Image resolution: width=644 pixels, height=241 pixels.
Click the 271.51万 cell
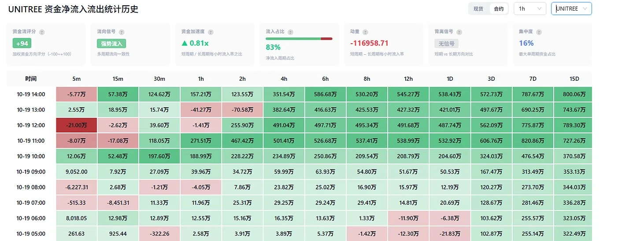coord(201,141)
